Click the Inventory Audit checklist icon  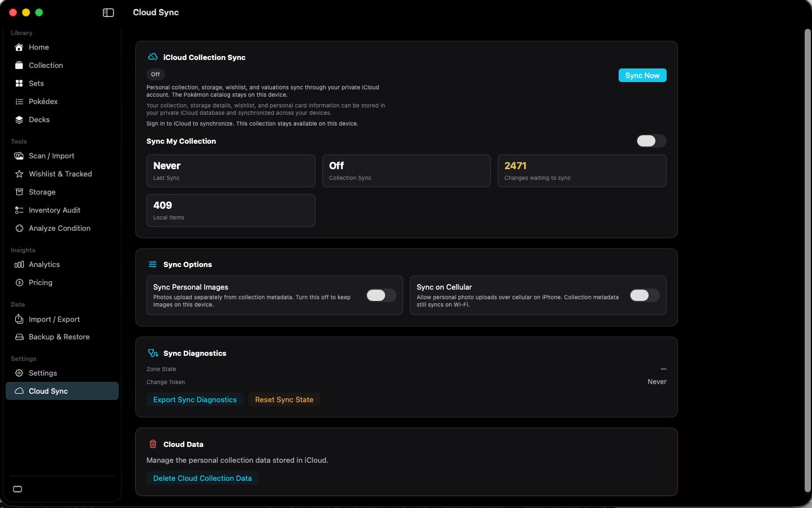tap(19, 210)
